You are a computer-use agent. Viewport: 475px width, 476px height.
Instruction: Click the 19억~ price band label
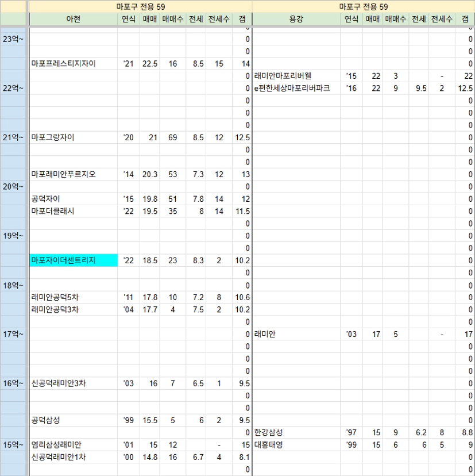click(x=13, y=236)
